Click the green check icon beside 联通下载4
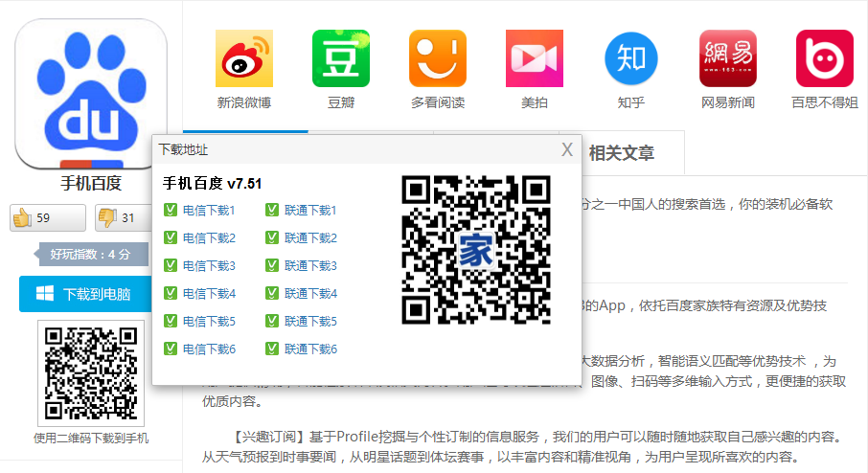Viewport: 868px width, 473px height. 272,293
